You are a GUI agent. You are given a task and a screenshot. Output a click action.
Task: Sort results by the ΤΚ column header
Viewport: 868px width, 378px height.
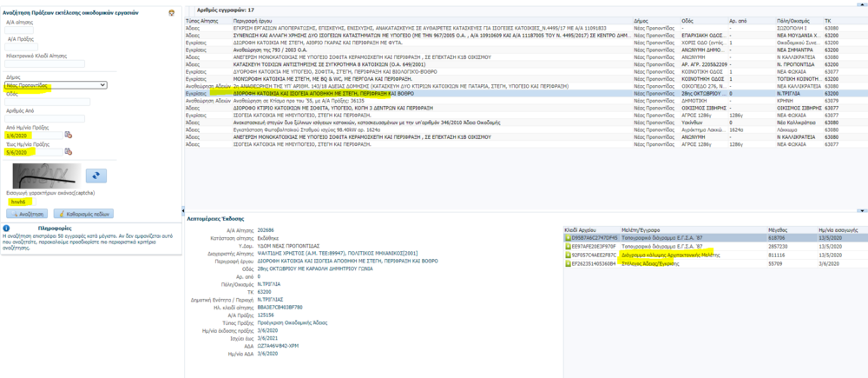click(x=827, y=20)
